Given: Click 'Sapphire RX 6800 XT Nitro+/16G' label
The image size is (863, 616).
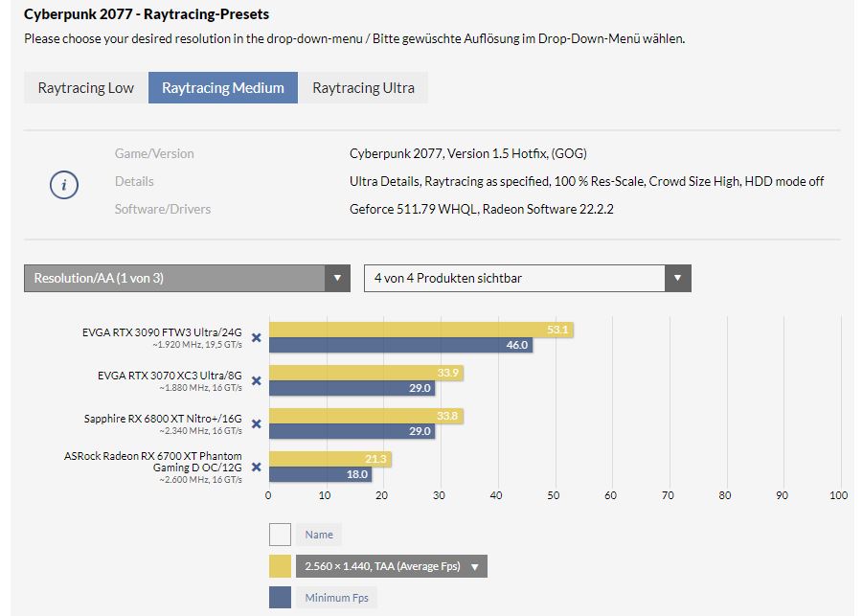Looking at the screenshot, I should tap(163, 419).
